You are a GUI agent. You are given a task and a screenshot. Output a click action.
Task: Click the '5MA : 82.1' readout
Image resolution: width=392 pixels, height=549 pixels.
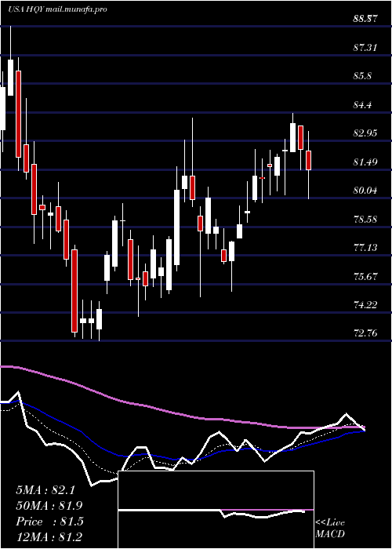point(45,490)
